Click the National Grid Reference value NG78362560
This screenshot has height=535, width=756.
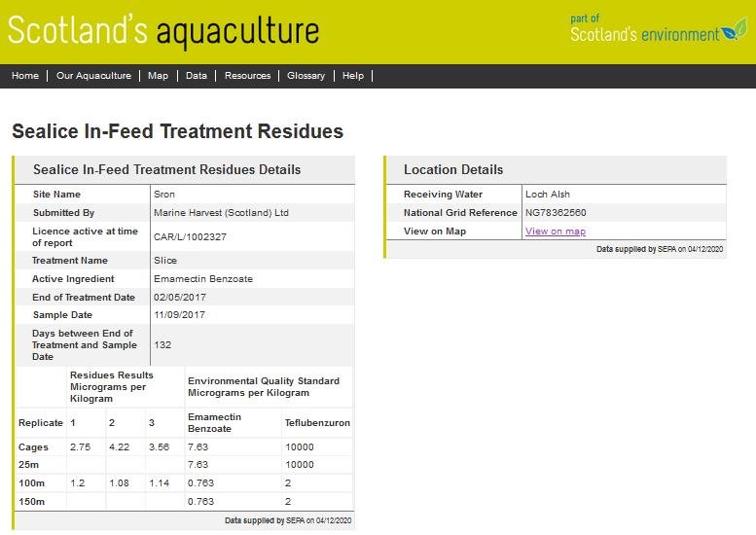(x=556, y=213)
